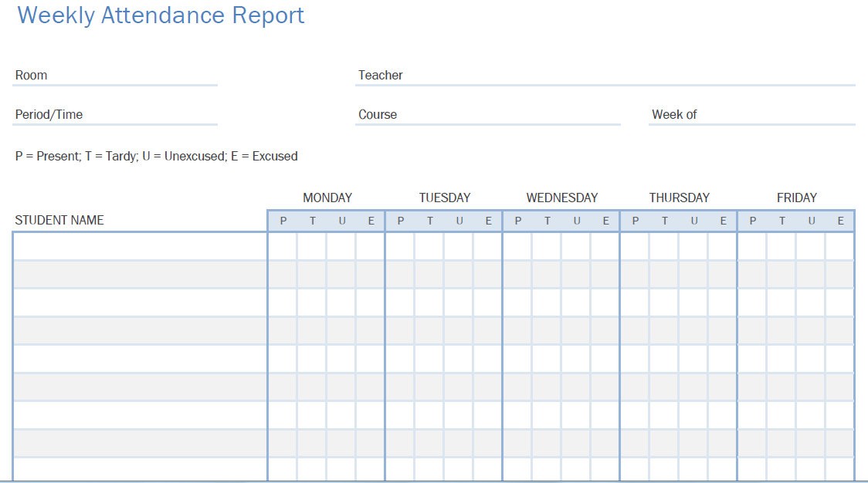Click Thursday's E column header

tap(723, 221)
